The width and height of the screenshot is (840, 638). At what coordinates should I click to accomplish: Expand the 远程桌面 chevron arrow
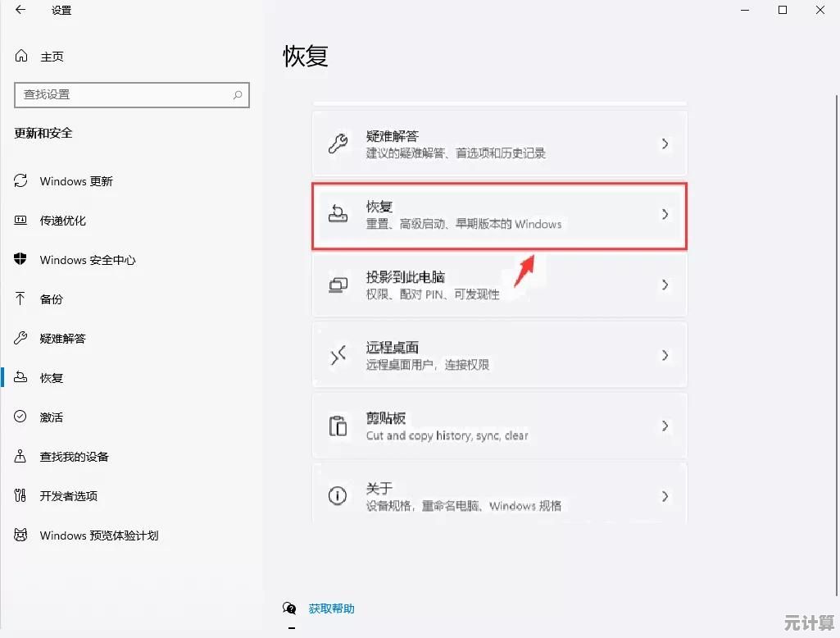[x=665, y=356]
